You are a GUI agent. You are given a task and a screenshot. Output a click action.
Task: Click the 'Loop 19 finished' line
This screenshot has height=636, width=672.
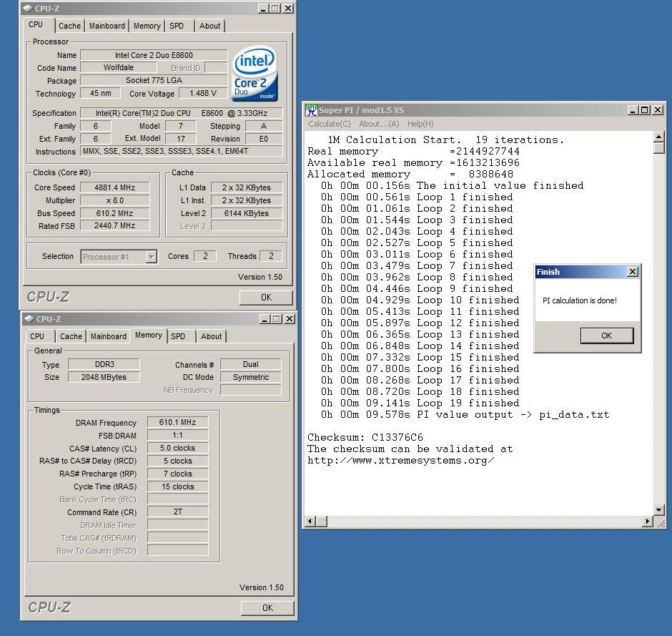pos(420,403)
